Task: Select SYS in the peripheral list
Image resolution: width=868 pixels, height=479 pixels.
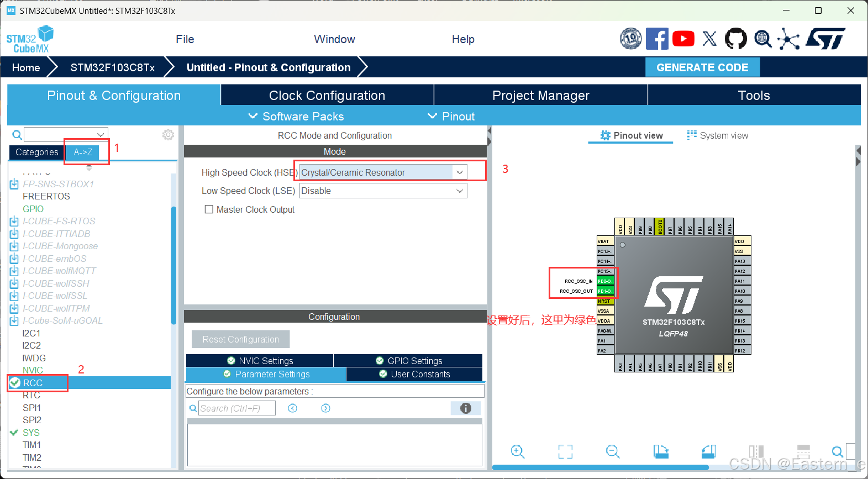Action: coord(31,433)
